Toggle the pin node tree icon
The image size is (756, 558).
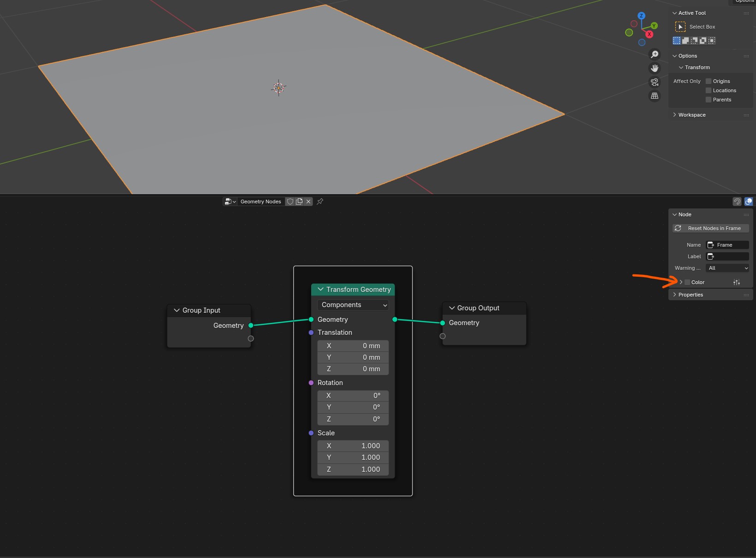point(320,202)
